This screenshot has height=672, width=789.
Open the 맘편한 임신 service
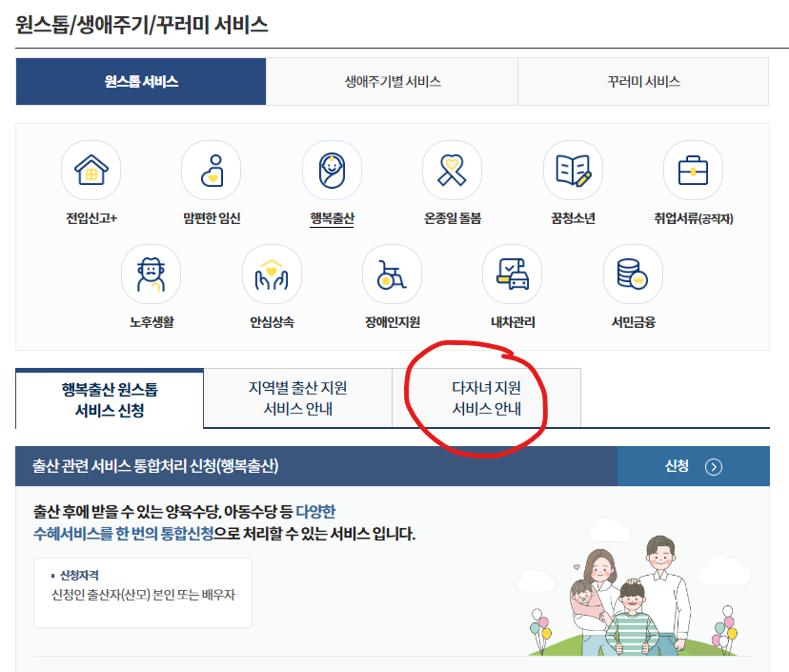[211, 170]
